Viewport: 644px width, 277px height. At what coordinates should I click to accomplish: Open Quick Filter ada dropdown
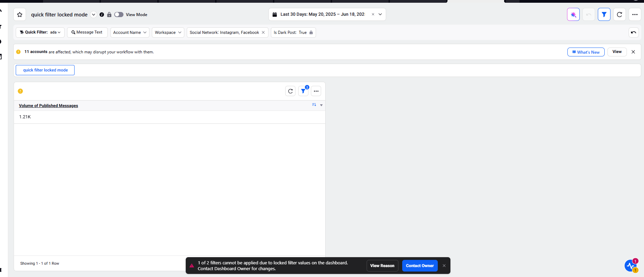(x=40, y=32)
